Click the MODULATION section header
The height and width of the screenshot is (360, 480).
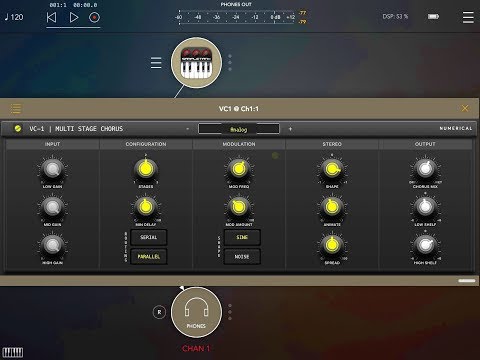239,144
